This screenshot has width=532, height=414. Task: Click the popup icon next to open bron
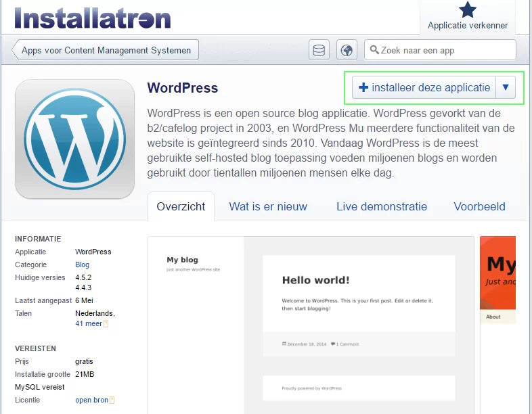click(x=112, y=400)
